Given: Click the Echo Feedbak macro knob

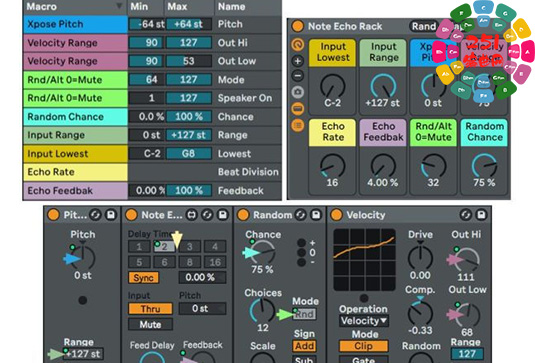Looking at the screenshot, I should coord(383,166).
